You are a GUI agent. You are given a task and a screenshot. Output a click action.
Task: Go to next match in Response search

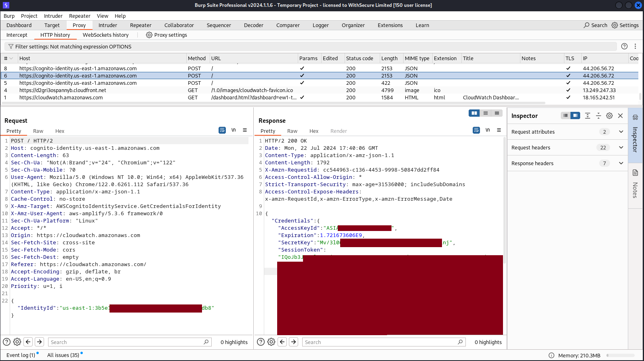pyautogui.click(x=294, y=342)
